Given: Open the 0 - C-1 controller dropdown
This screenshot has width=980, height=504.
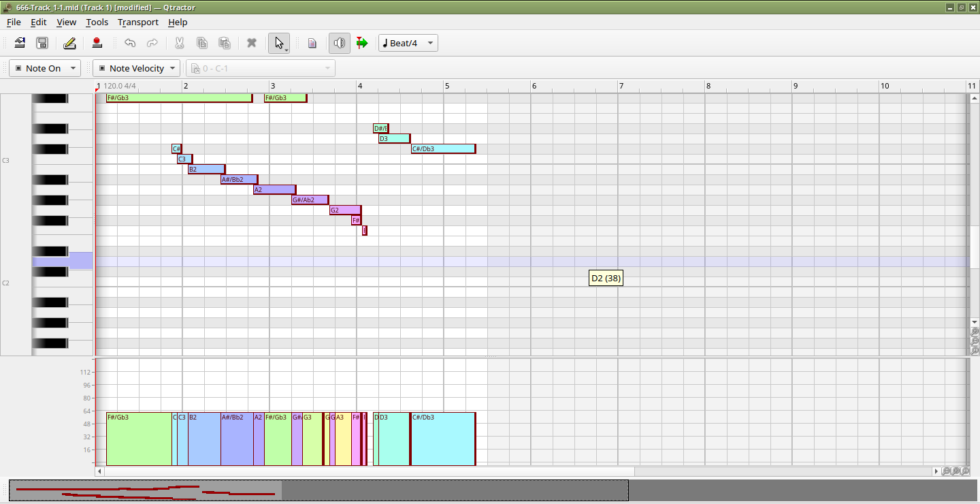Looking at the screenshot, I should coord(260,68).
